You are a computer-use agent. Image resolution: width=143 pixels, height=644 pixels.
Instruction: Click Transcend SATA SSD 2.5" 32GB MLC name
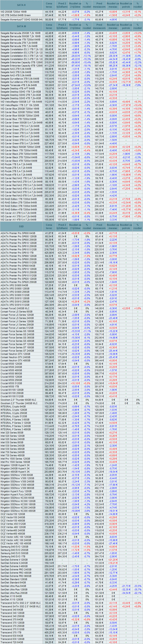click(20, 603)
